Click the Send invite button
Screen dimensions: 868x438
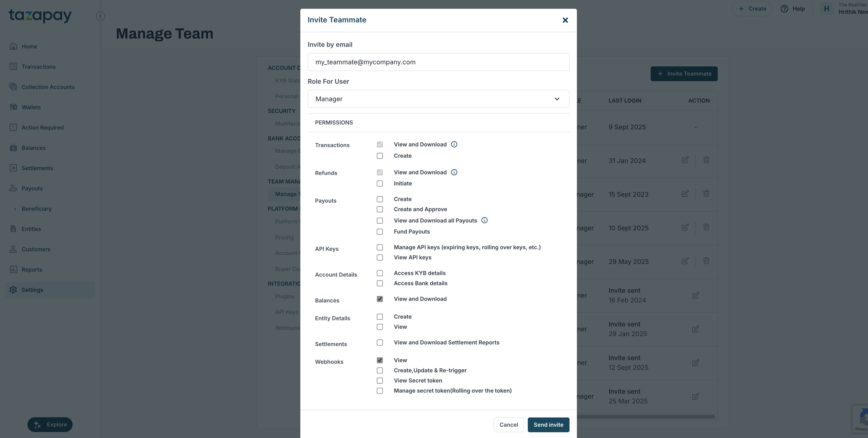pos(548,425)
